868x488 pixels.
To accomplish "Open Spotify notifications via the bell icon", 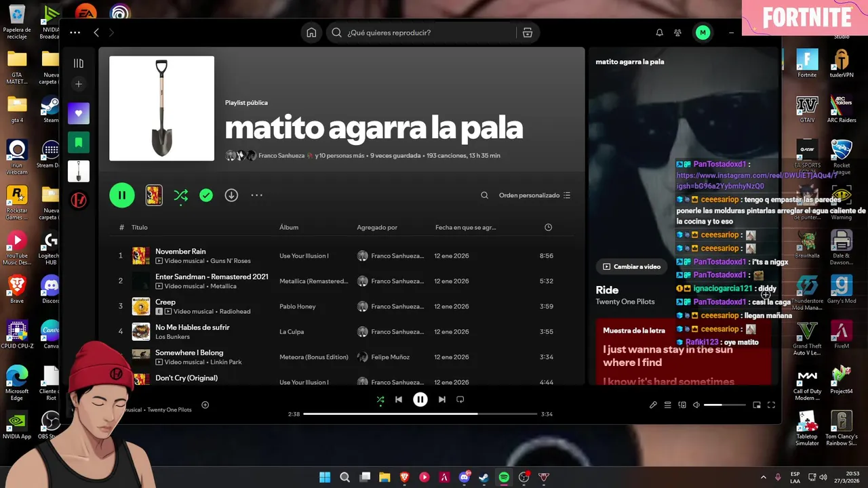I will (x=659, y=33).
